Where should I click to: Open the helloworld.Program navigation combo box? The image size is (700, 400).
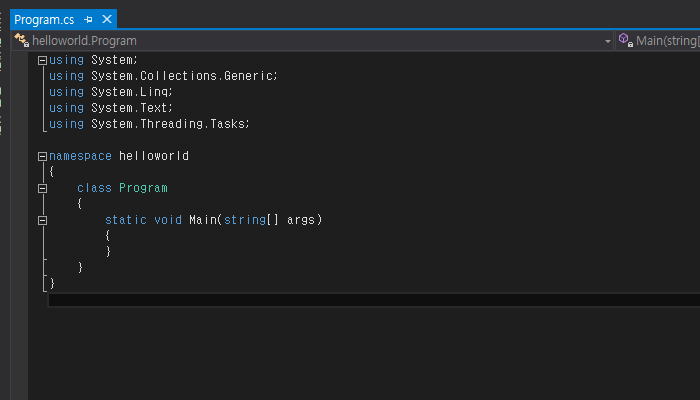click(312, 41)
